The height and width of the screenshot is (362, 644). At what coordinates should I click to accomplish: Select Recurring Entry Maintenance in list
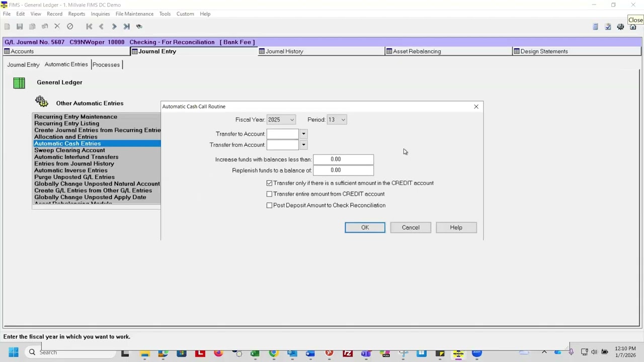[x=97, y=117]
